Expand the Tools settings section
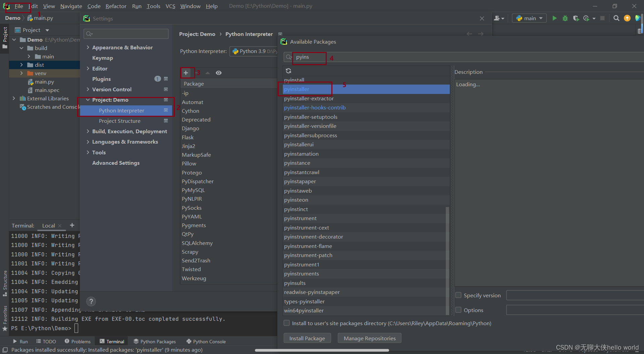The width and height of the screenshot is (644, 354). click(88, 152)
